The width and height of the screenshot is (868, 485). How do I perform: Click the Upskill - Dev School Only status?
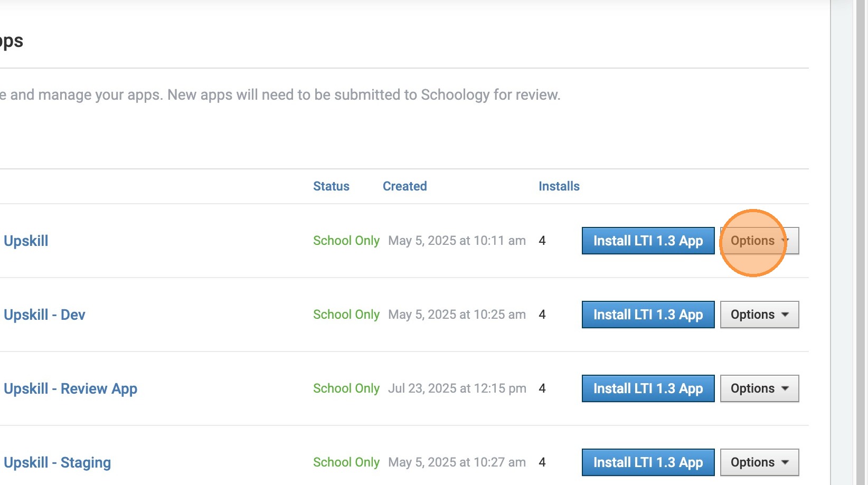pos(346,315)
